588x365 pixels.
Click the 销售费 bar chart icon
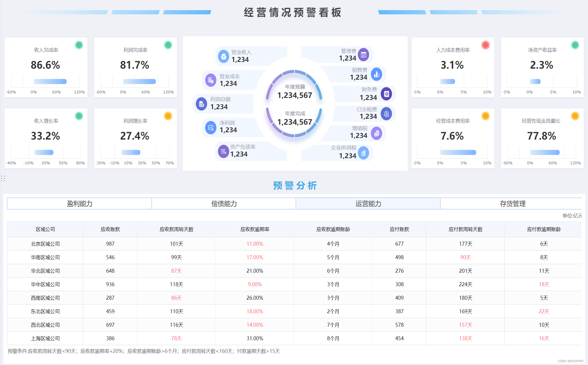pos(376,74)
